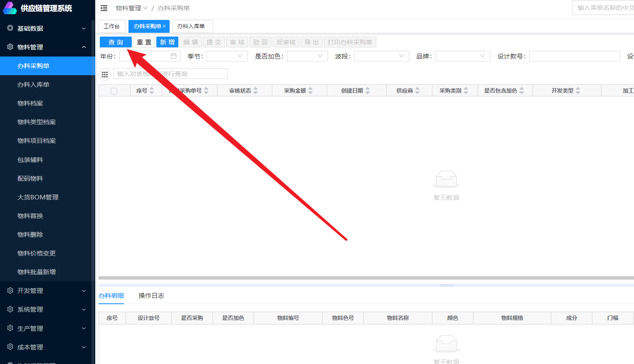Screen dimensions: 634x364
Task: Close the 办料采购单 tab with x icon
Action: click(x=164, y=26)
